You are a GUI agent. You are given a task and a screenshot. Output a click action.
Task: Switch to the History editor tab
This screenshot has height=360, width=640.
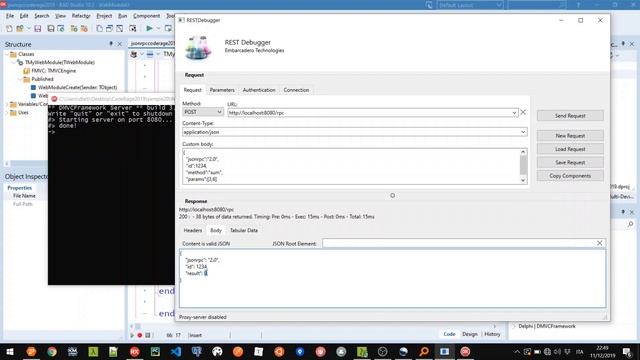click(492, 334)
